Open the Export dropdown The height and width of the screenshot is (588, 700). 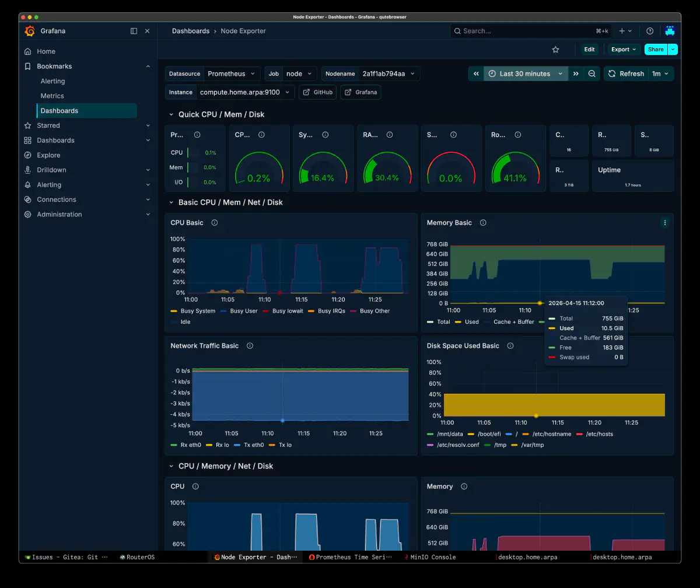624,50
